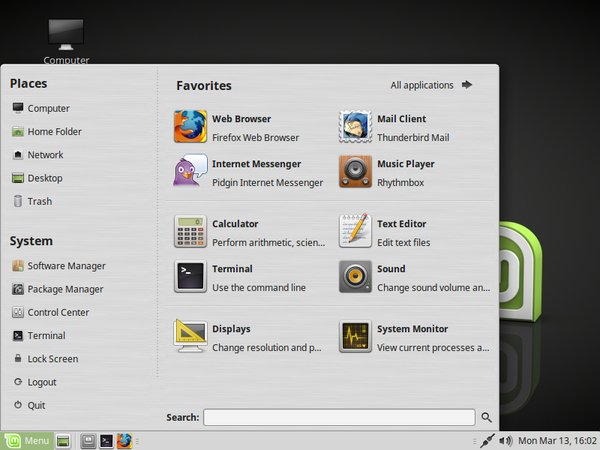Click the Mint logo on Menu button
The image size is (600, 450).
12,441
